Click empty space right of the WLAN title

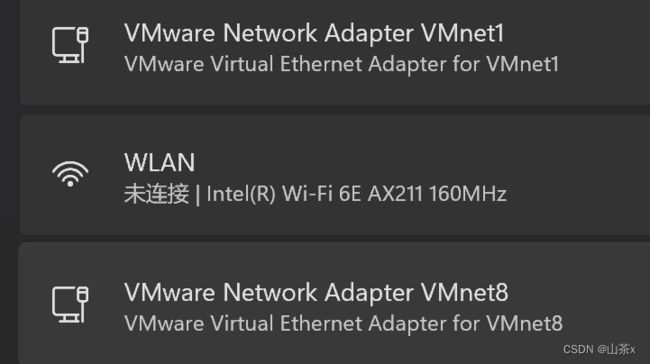pyautogui.click(x=415, y=162)
